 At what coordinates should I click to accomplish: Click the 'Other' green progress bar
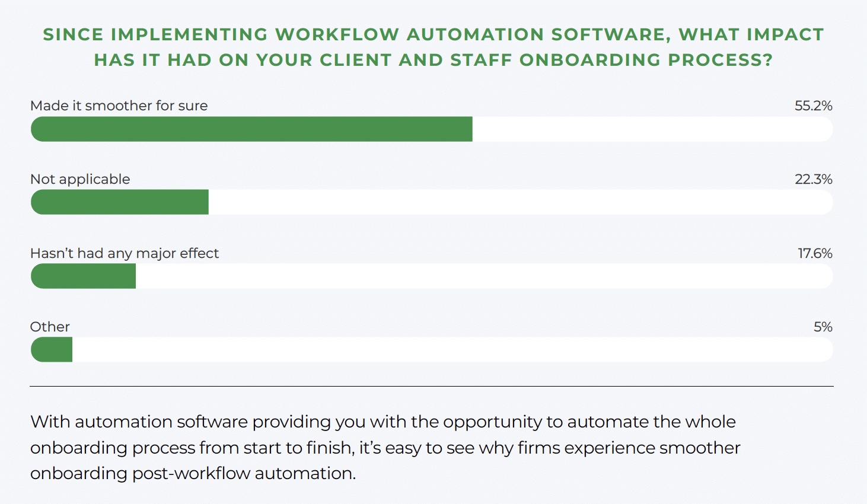(x=52, y=350)
